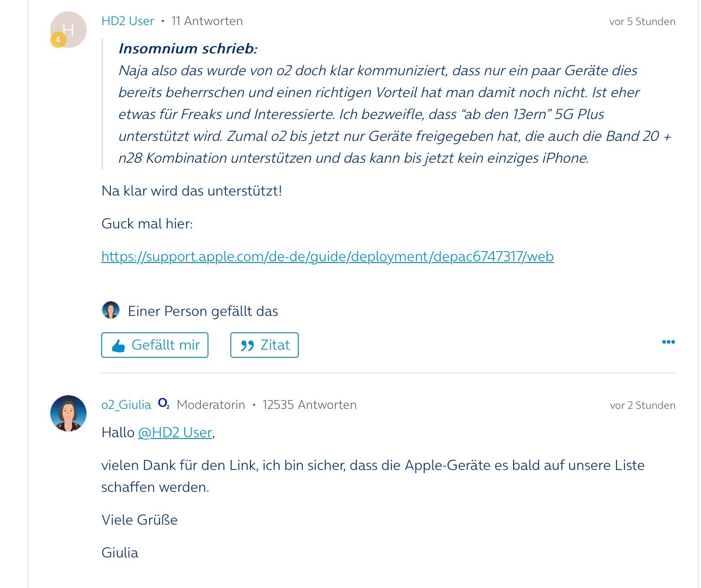Click the "Na klar wird das unterstützt!" reply text
The image size is (701, 588).
(192, 191)
